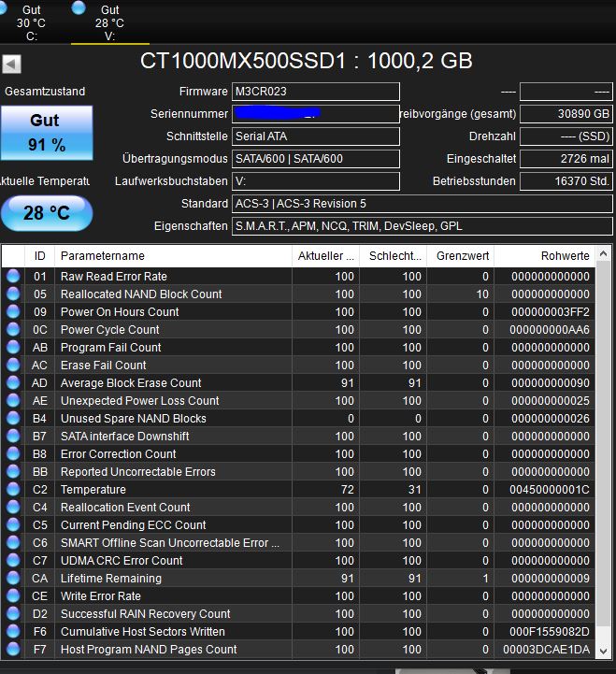
Task: Click the Schlecht... column header
Action: pyautogui.click(x=393, y=256)
